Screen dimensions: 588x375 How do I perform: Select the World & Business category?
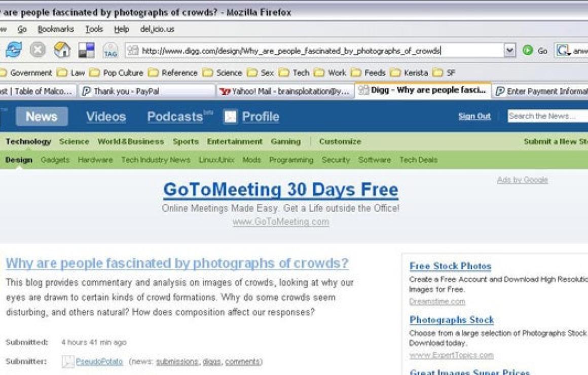(131, 141)
